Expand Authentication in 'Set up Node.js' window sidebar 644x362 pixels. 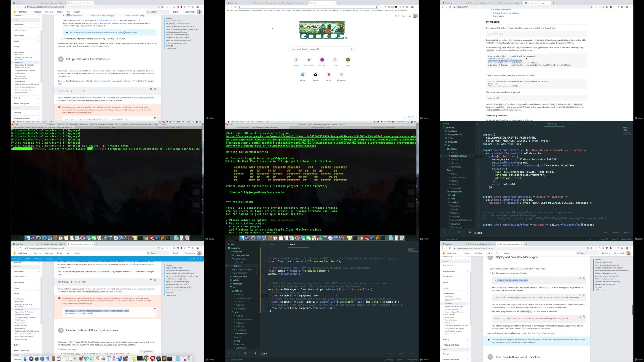click(38, 25)
